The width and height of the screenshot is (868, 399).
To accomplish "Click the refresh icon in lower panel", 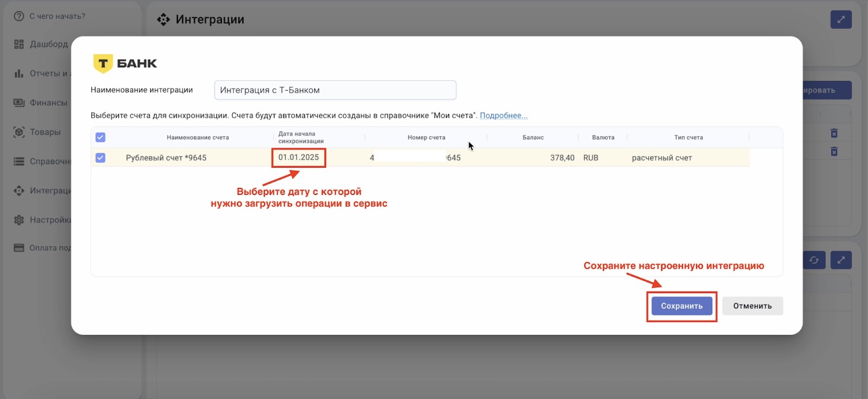I will click(x=814, y=260).
